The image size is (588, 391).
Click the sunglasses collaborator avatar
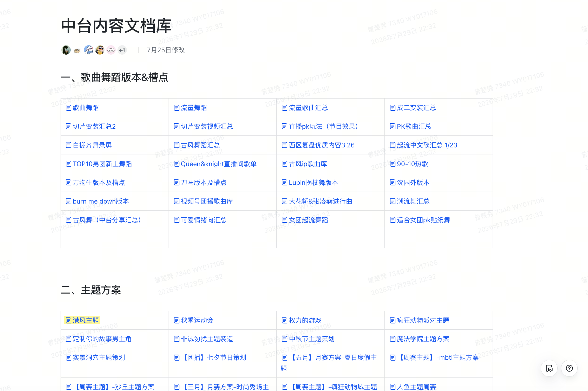pos(100,50)
